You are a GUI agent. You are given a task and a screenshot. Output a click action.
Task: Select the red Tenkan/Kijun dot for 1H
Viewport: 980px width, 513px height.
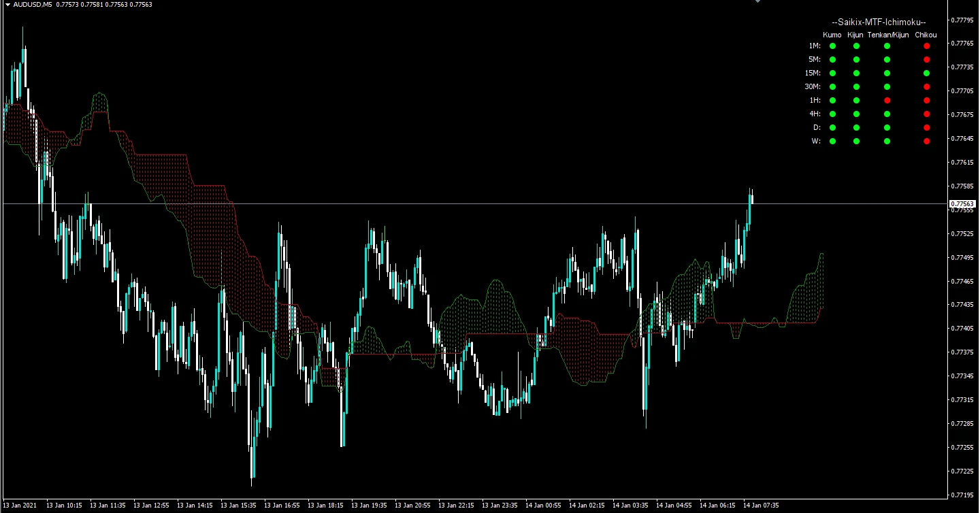[x=887, y=100]
